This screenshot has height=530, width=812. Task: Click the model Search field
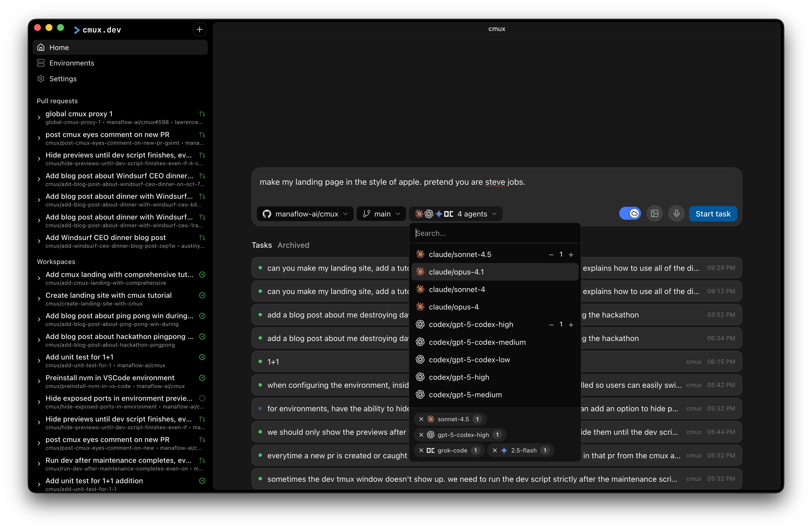coord(494,233)
